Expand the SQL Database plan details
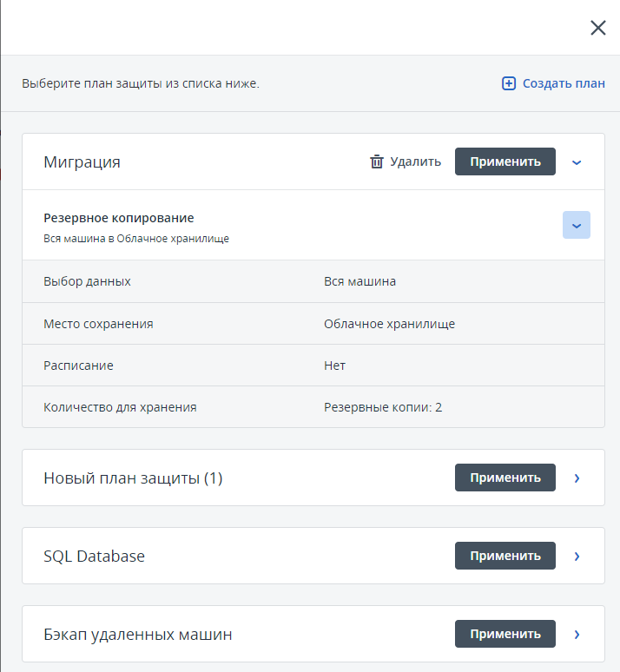Image resolution: width=620 pixels, height=672 pixels. [577, 556]
